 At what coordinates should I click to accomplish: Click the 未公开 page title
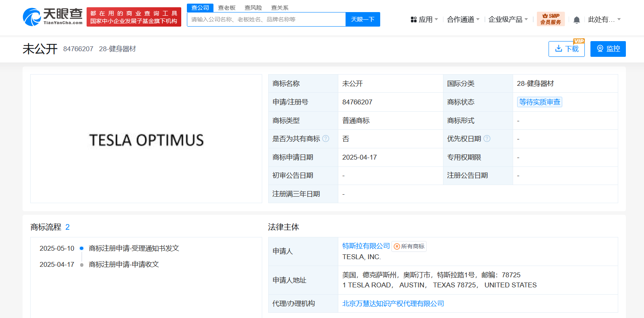pyautogui.click(x=40, y=49)
